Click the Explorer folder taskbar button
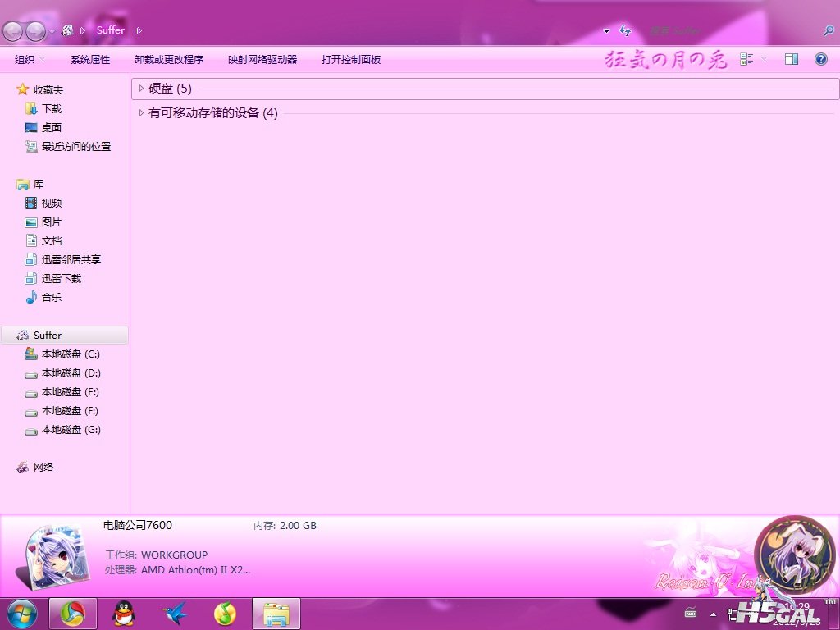 [276, 614]
